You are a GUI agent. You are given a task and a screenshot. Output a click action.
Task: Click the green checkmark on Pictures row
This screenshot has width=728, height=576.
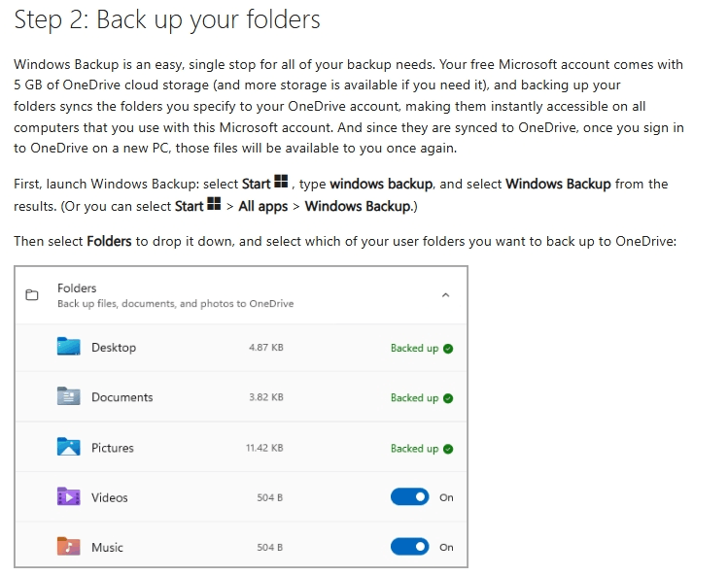[x=448, y=449]
